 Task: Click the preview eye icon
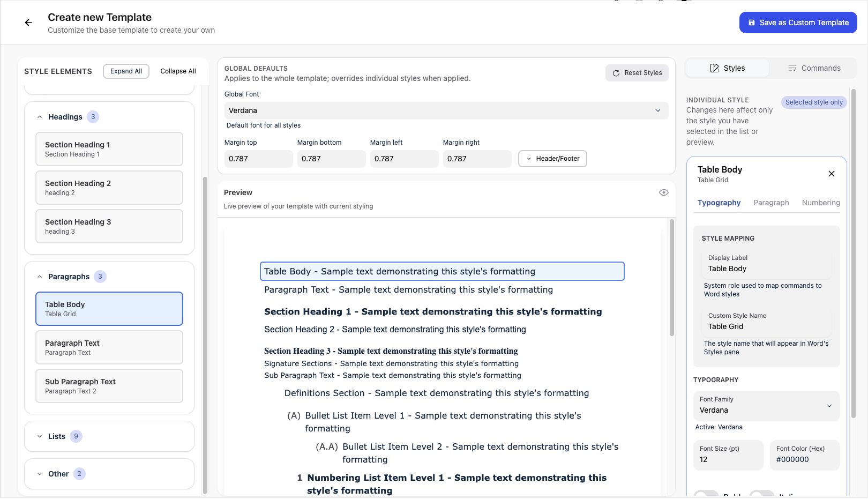pyautogui.click(x=663, y=192)
